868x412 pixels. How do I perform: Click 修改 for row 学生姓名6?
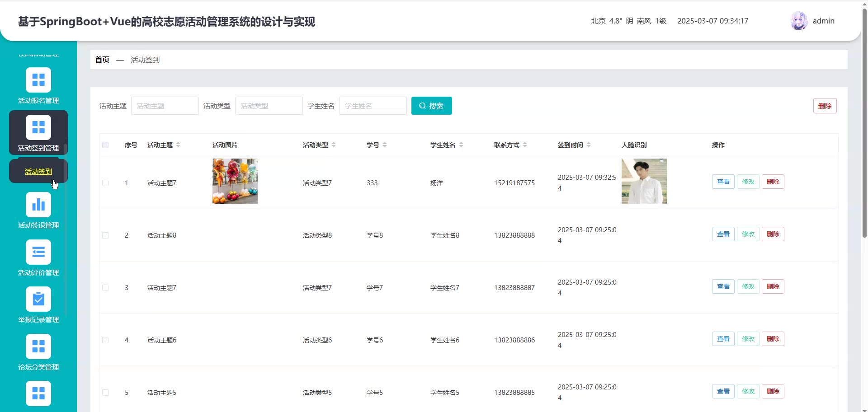[x=748, y=339]
